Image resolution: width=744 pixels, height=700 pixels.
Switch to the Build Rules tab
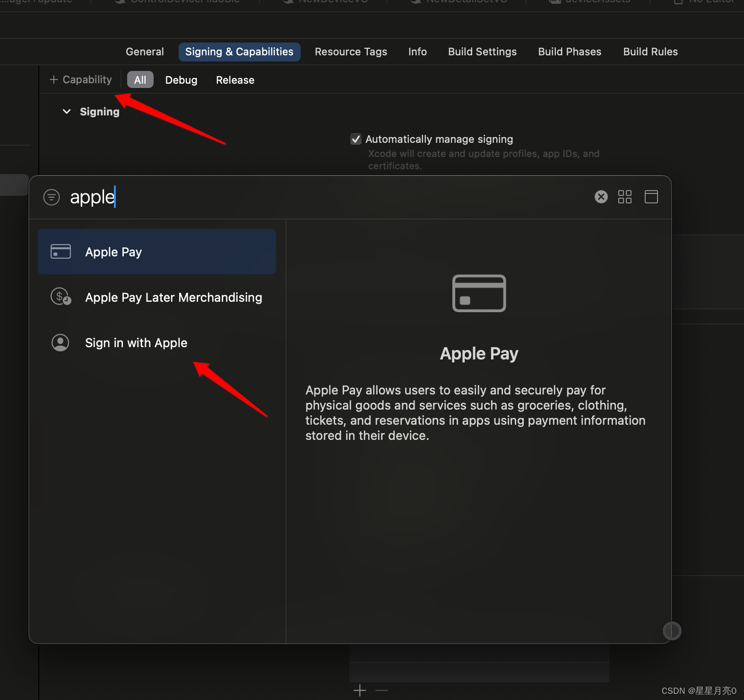tap(650, 52)
